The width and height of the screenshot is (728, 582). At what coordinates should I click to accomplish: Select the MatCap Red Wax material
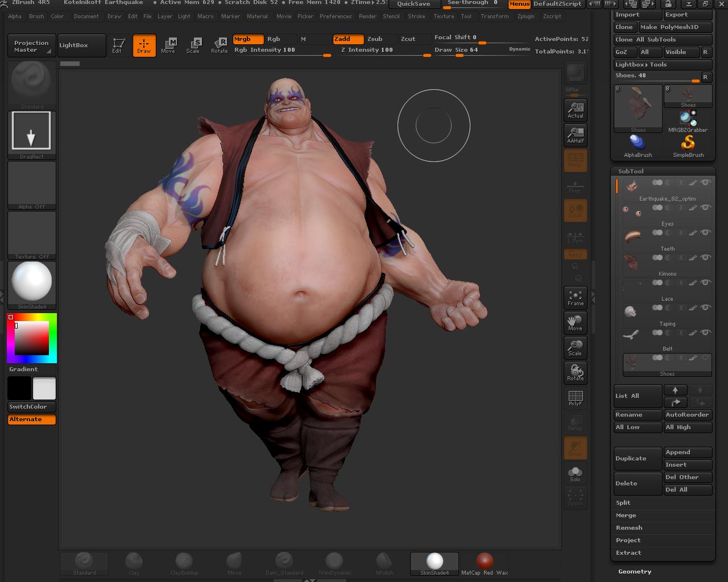click(485, 563)
